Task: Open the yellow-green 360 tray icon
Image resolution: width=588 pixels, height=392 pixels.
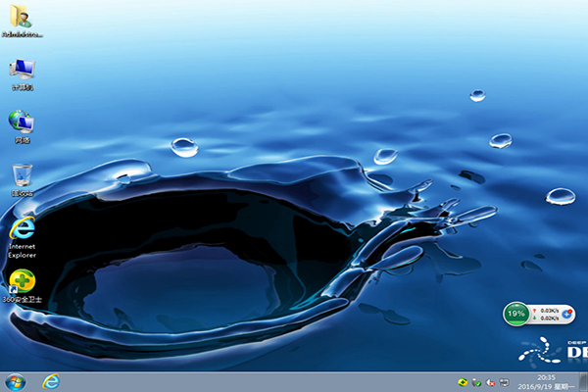Action: coord(463,382)
